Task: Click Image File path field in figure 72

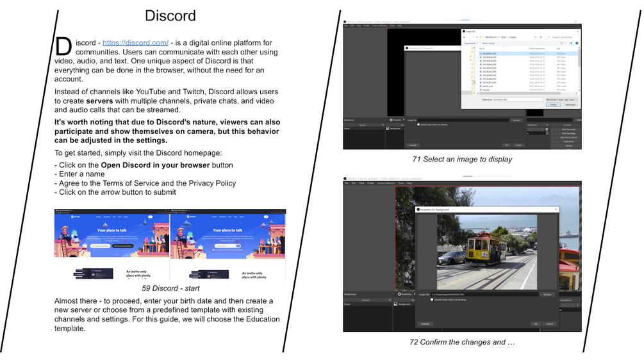Action: point(484,294)
